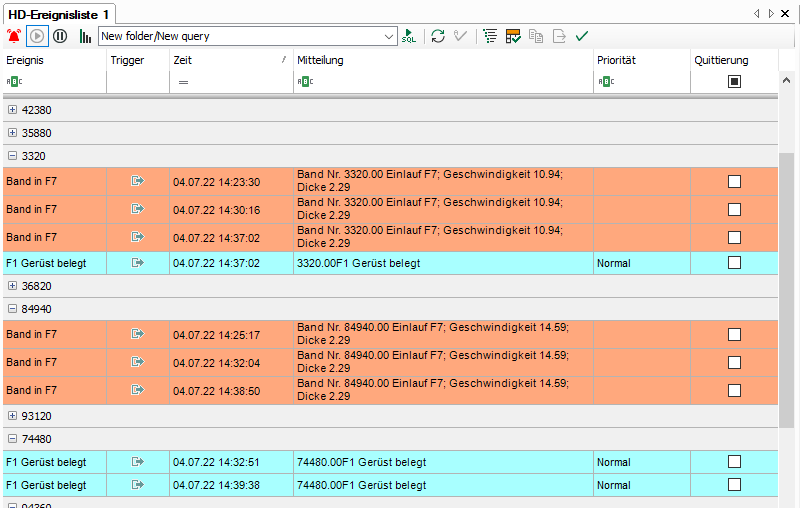The width and height of the screenshot is (800, 508).
Task: Click the pause button in toolbar
Action: (x=60, y=36)
